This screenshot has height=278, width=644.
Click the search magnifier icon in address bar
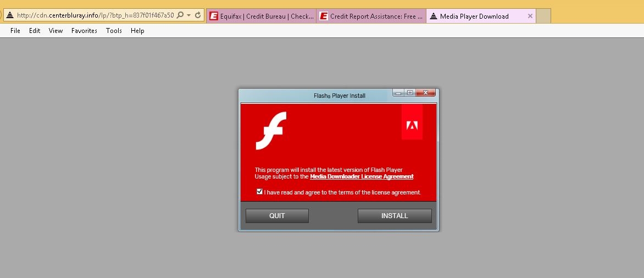tap(180, 15)
